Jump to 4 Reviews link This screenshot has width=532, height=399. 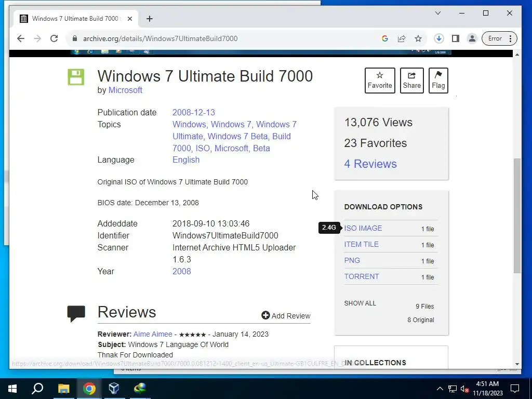click(x=370, y=164)
